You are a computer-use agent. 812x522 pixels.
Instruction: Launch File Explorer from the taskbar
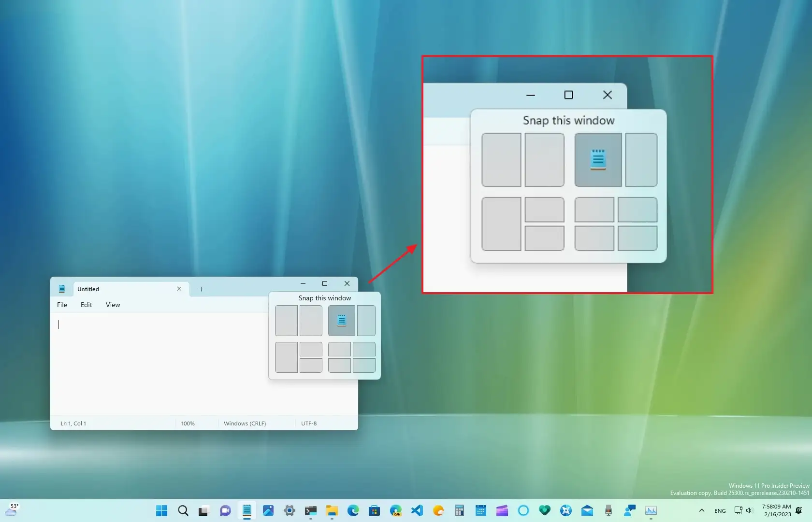click(x=332, y=510)
